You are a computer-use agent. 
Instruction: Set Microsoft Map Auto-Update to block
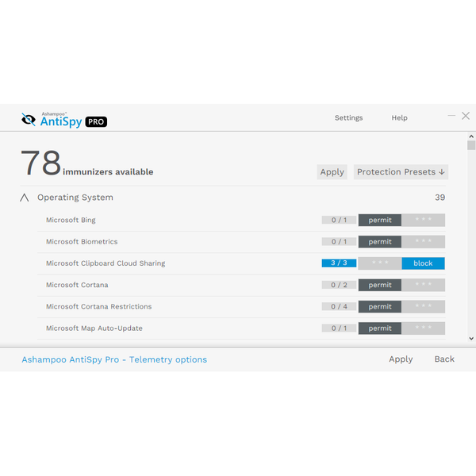coord(423,328)
